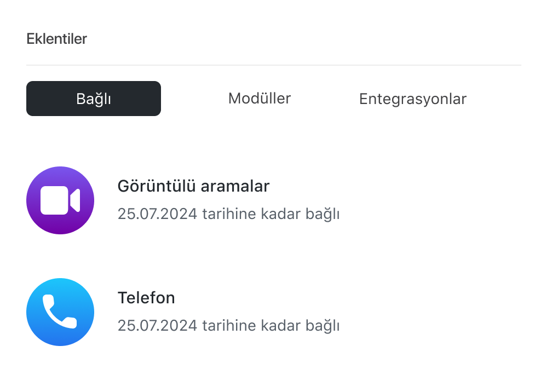
Task: Click "tarihine kadar bağlı" under Telefon
Action: click(x=271, y=326)
